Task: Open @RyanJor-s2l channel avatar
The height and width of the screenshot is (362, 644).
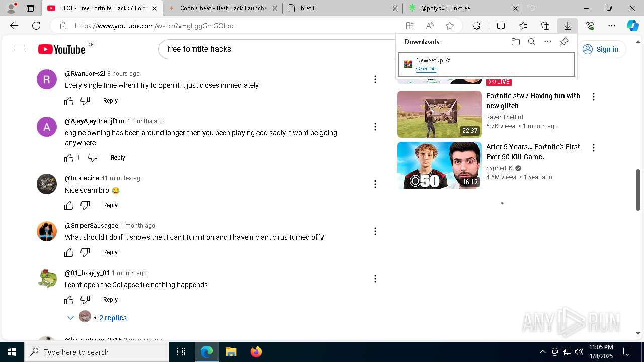Action: (47, 79)
